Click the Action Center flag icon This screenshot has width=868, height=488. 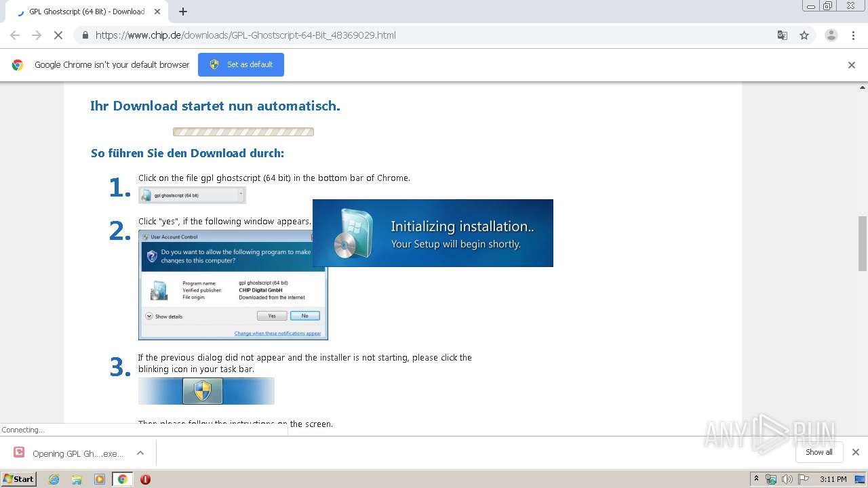click(804, 479)
